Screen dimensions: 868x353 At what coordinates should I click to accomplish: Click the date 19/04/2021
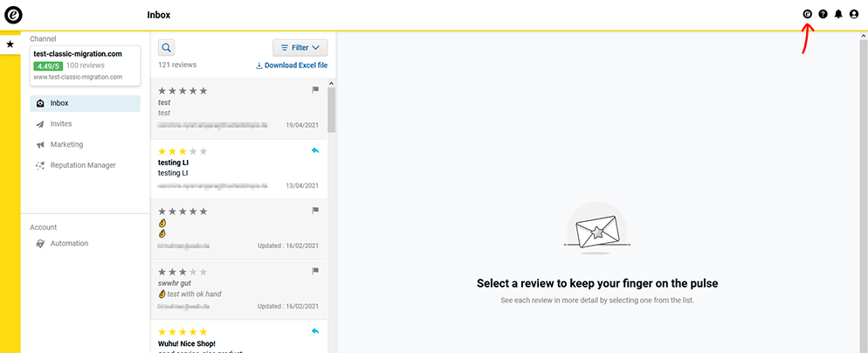[x=303, y=125]
